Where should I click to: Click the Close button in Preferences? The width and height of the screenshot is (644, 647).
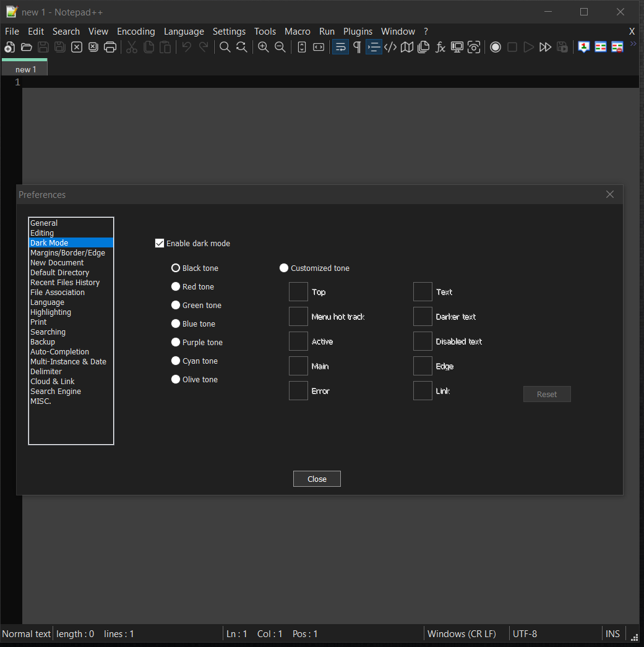point(317,479)
